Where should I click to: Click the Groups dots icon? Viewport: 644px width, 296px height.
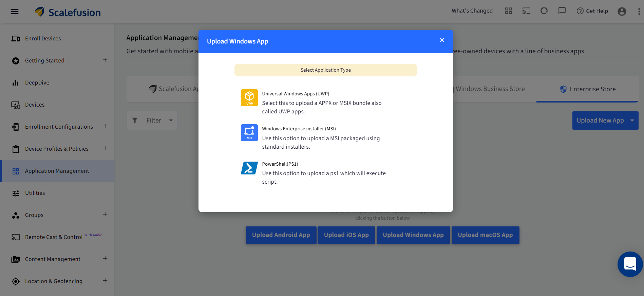pos(16,215)
